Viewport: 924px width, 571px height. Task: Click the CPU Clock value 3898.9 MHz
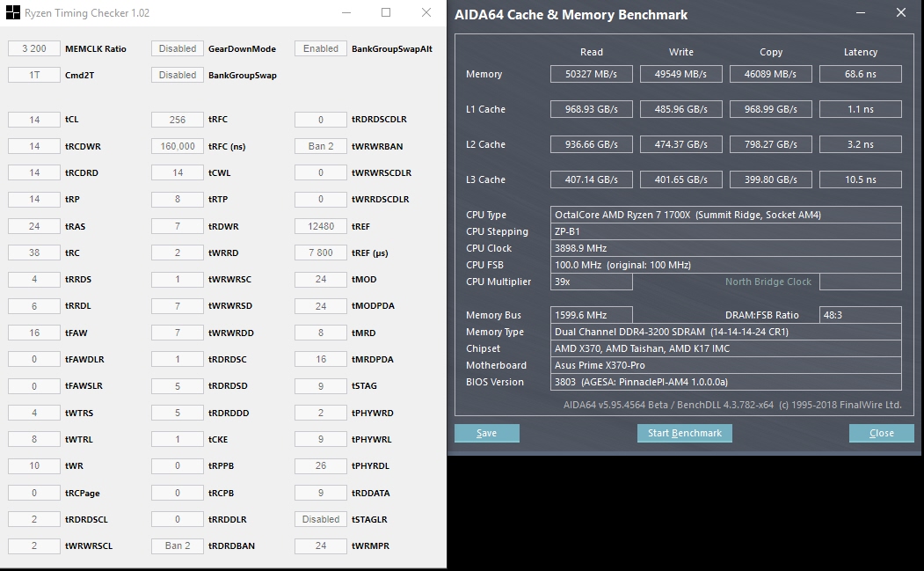click(x=725, y=248)
